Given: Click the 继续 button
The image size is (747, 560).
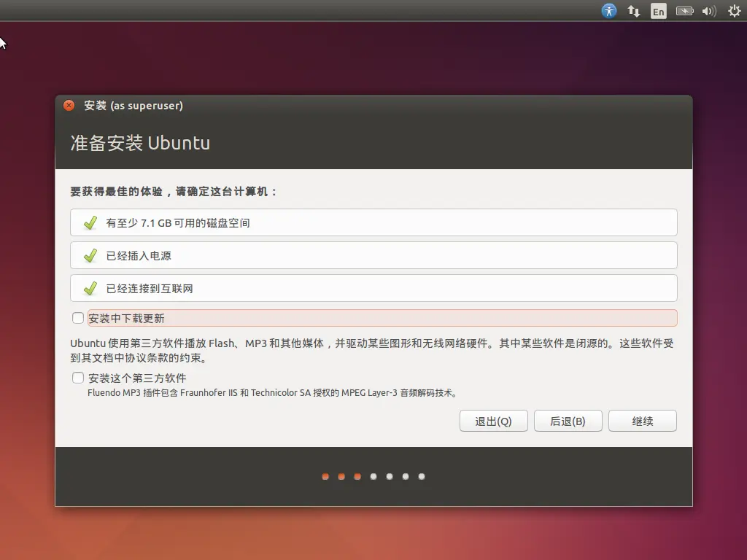Looking at the screenshot, I should point(642,421).
